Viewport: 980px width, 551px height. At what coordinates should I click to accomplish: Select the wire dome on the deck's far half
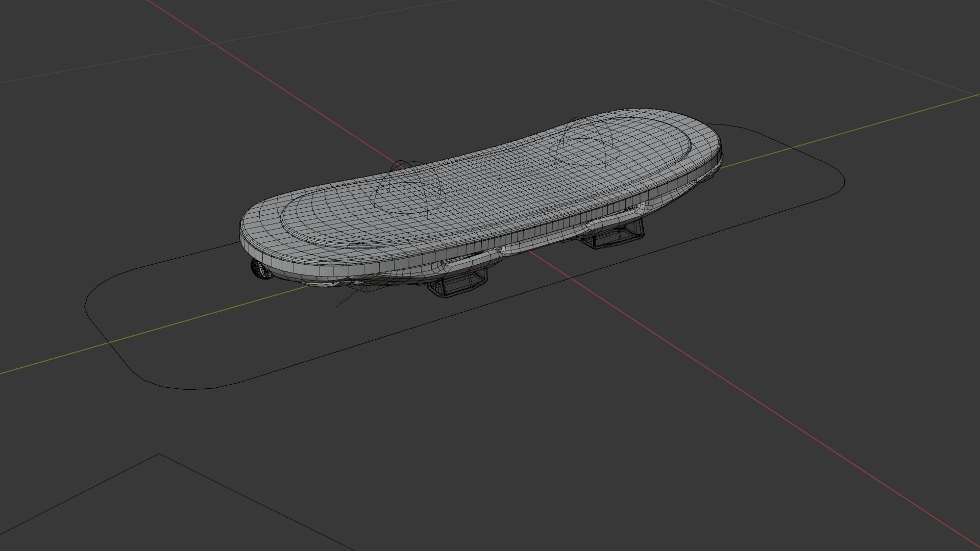pyautogui.click(x=585, y=142)
